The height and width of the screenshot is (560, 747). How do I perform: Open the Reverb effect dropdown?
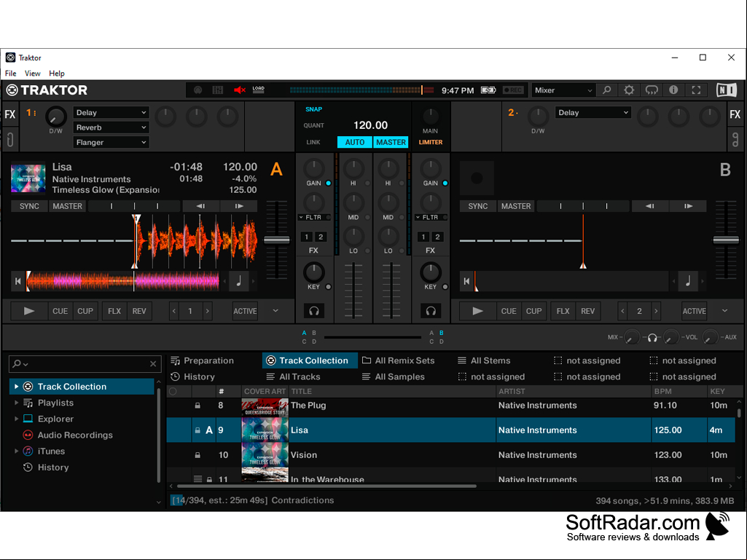[111, 127]
